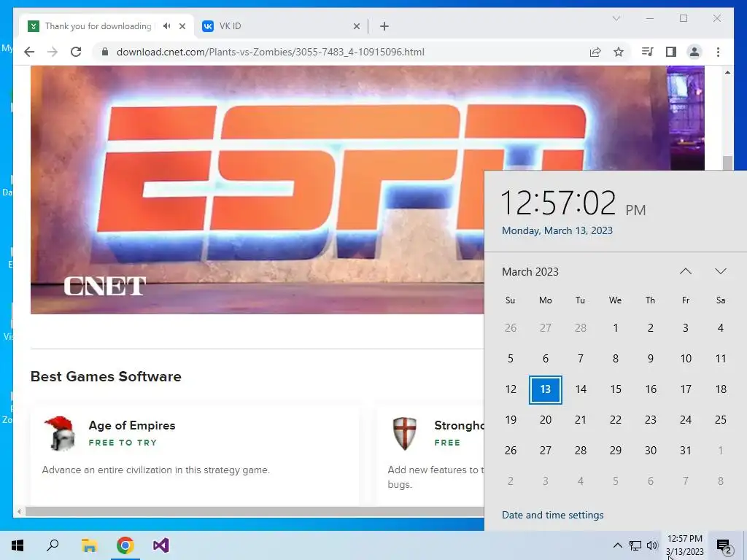Click the 'March 2023' calendar header
Image resolution: width=747 pixels, height=560 pixels.
coord(530,272)
